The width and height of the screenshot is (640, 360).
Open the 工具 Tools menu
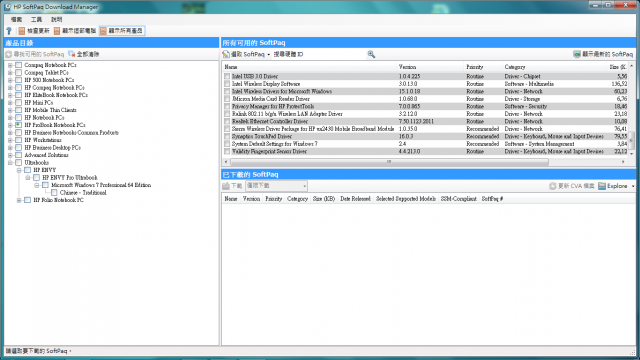[x=36, y=19]
